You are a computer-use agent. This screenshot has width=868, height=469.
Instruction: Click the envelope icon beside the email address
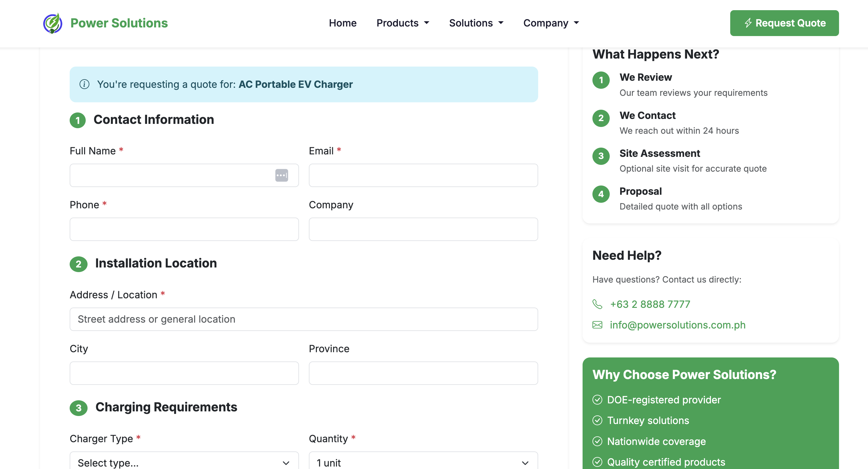click(597, 325)
